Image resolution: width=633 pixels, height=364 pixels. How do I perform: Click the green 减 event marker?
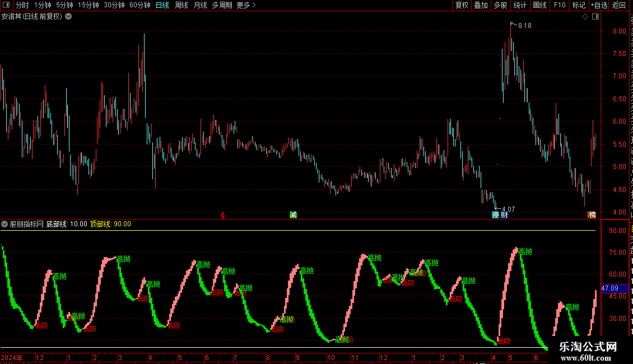[x=293, y=215]
